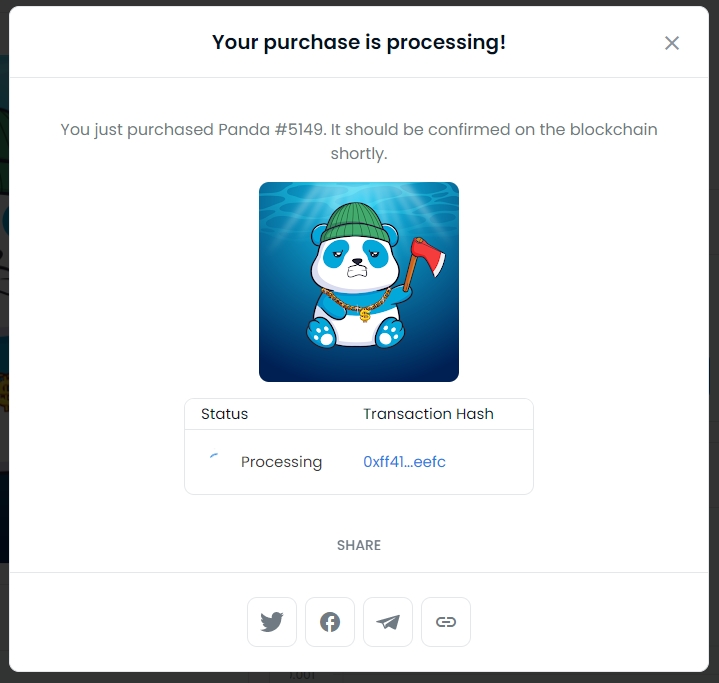This screenshot has height=683, width=719.
Task: Click the word "shortly." in the message
Action: click(x=359, y=154)
